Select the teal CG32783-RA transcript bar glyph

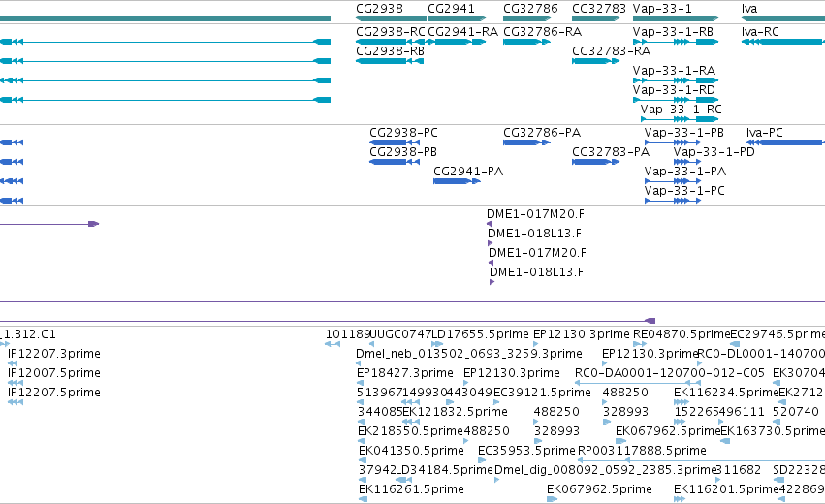pos(595,61)
